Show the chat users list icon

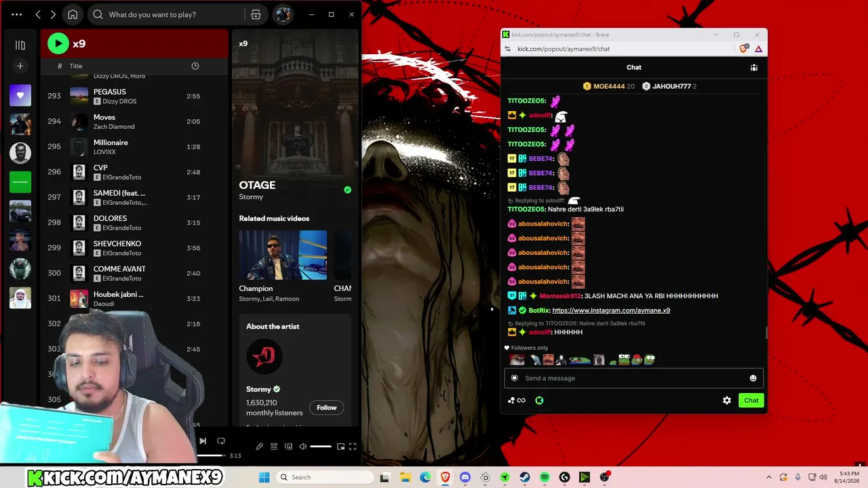pyautogui.click(x=754, y=67)
